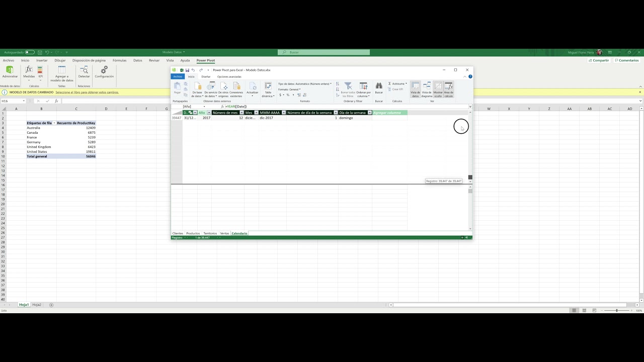Add a new sheet with plus button
The width and height of the screenshot is (644, 362).
51,305
